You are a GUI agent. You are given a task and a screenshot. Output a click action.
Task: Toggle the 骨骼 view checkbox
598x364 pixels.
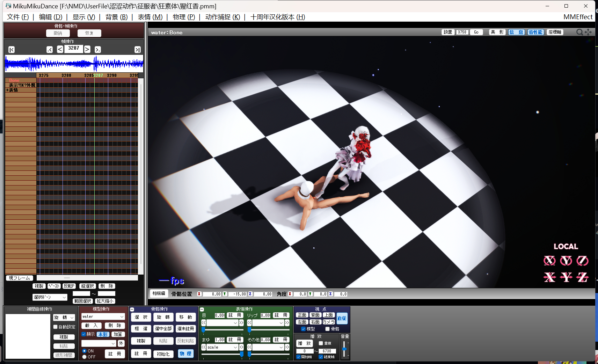pos(327,329)
